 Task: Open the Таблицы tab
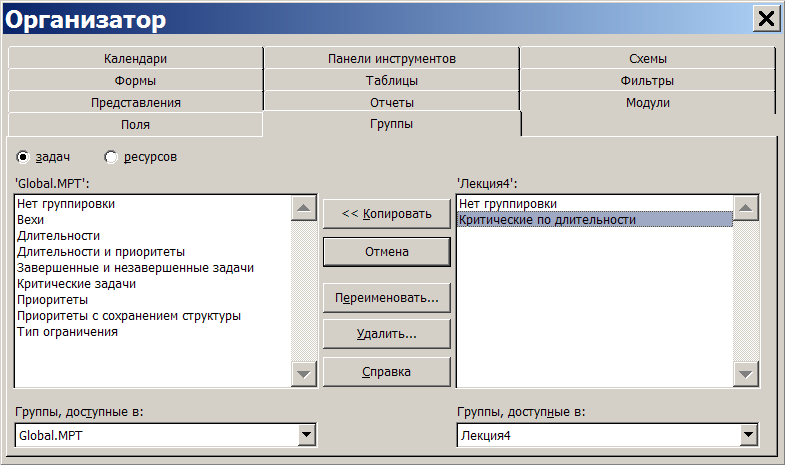pyautogui.click(x=391, y=81)
